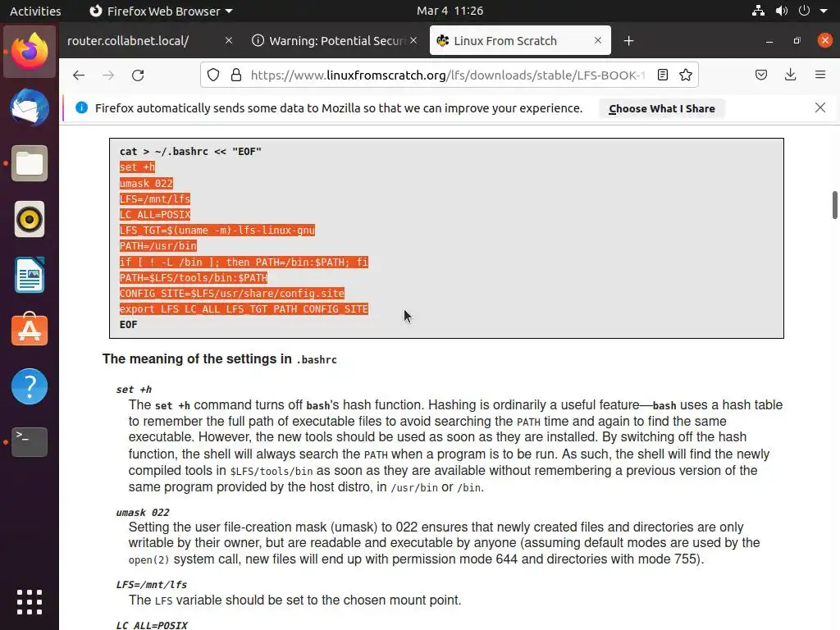Screen dimensions: 840x630
Task: Click the italic 'set +h' definition term
Action: (134, 390)
